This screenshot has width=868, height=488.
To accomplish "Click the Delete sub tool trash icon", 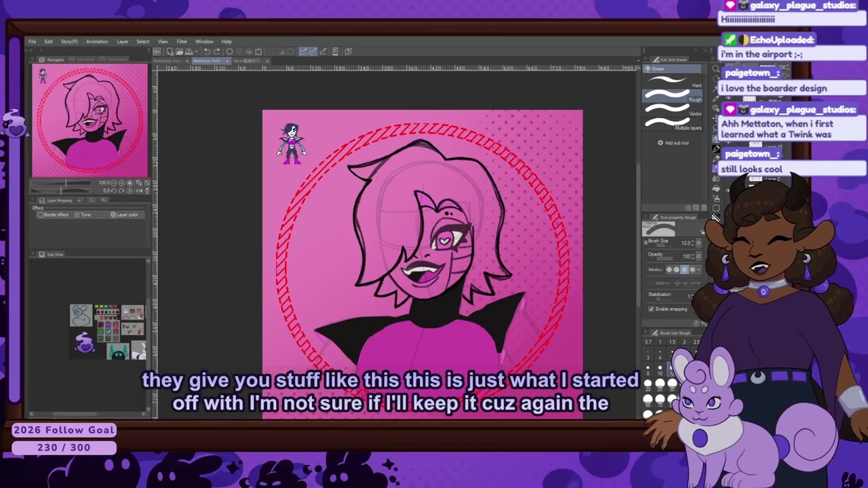I will (704, 208).
